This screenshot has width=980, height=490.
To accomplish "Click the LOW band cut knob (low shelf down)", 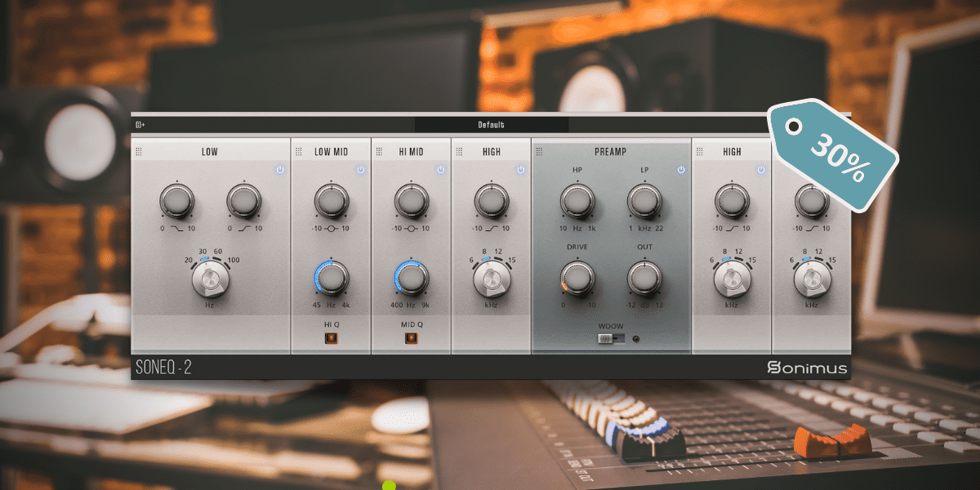I will [176, 200].
